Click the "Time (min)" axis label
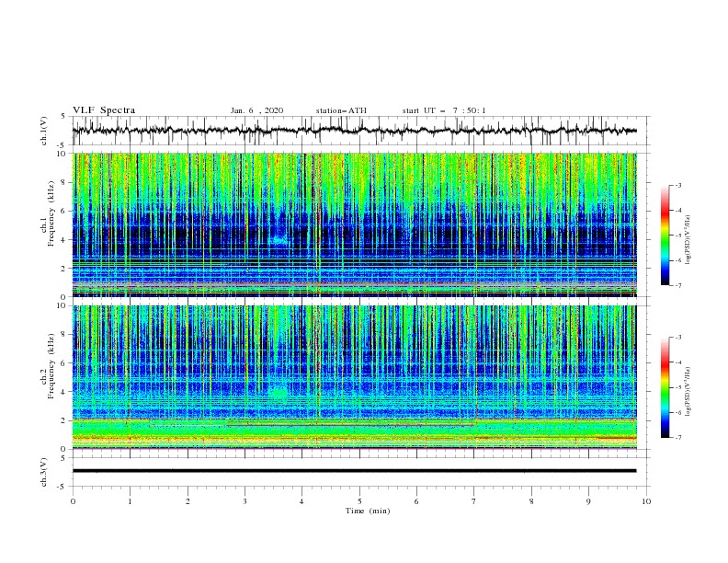Screen dimensions: 728x563 pos(368,511)
